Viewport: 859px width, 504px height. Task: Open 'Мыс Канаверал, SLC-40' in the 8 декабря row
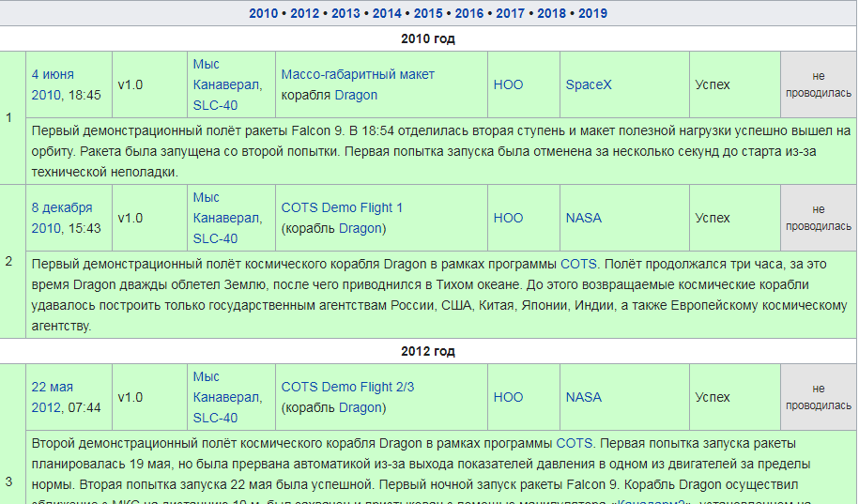pyautogui.click(x=227, y=218)
